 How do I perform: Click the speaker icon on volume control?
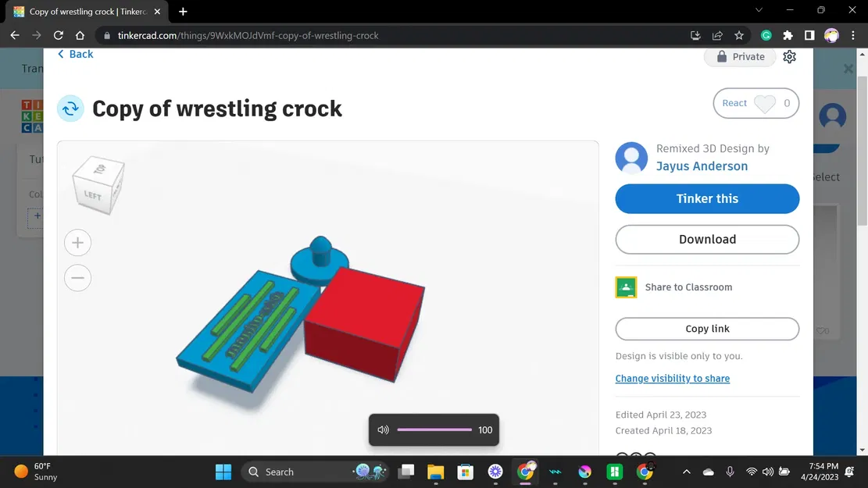tap(383, 429)
